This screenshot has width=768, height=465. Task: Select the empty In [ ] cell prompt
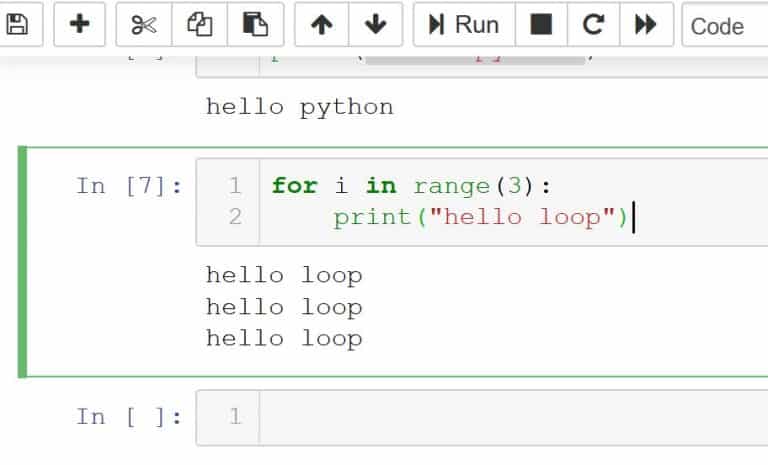[129, 417]
